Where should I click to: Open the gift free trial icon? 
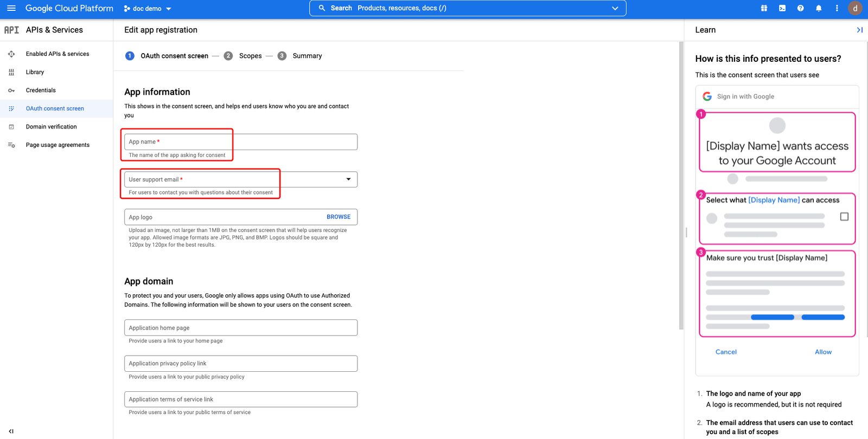pyautogui.click(x=764, y=8)
